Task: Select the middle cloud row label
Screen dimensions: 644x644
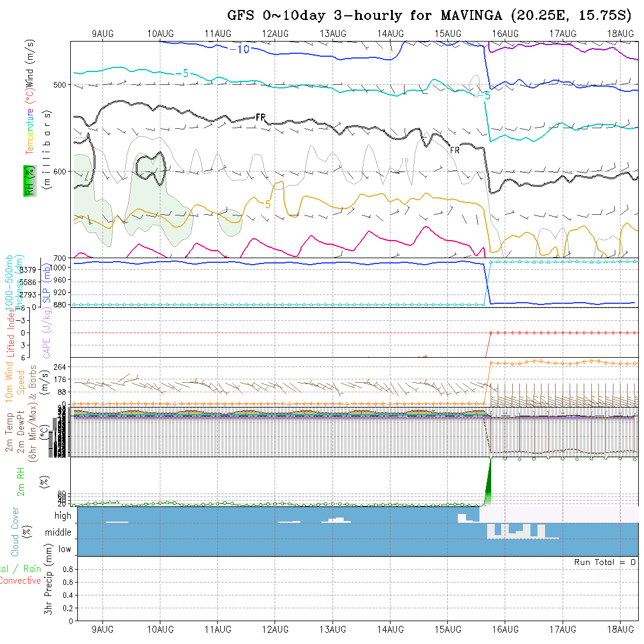Action: point(59,532)
